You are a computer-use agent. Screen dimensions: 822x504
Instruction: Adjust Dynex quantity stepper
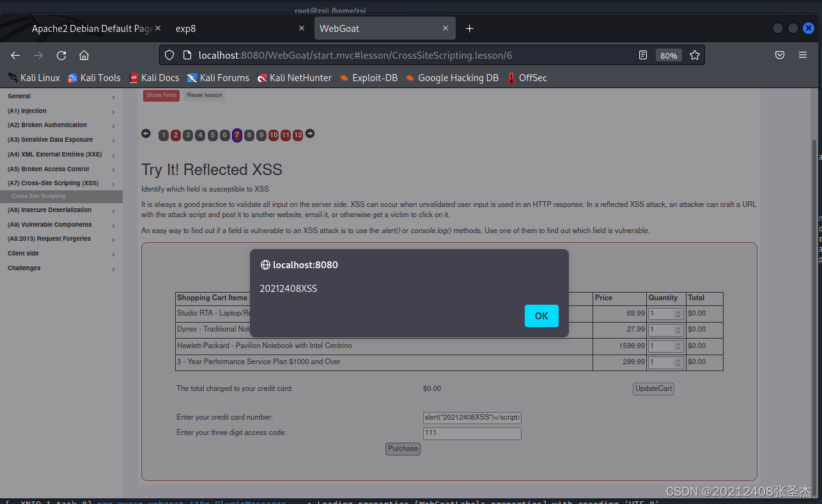[x=679, y=330]
